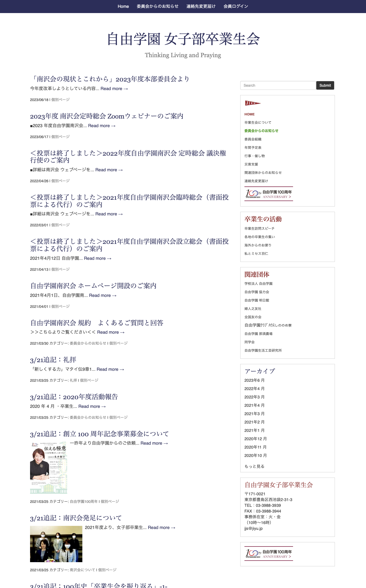Select 災害支援 in sidebar
366x588 pixels.
[251, 164]
